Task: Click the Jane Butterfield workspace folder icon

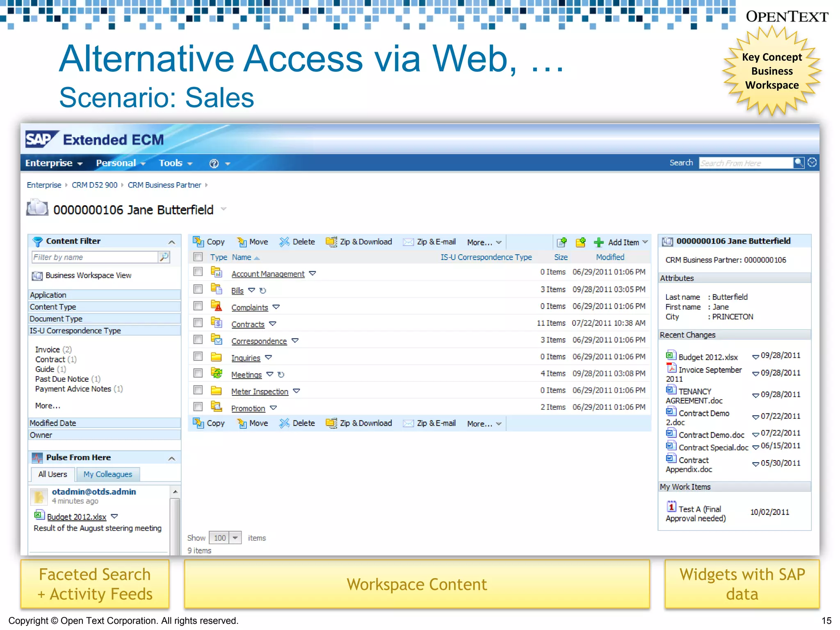Action: point(37,208)
